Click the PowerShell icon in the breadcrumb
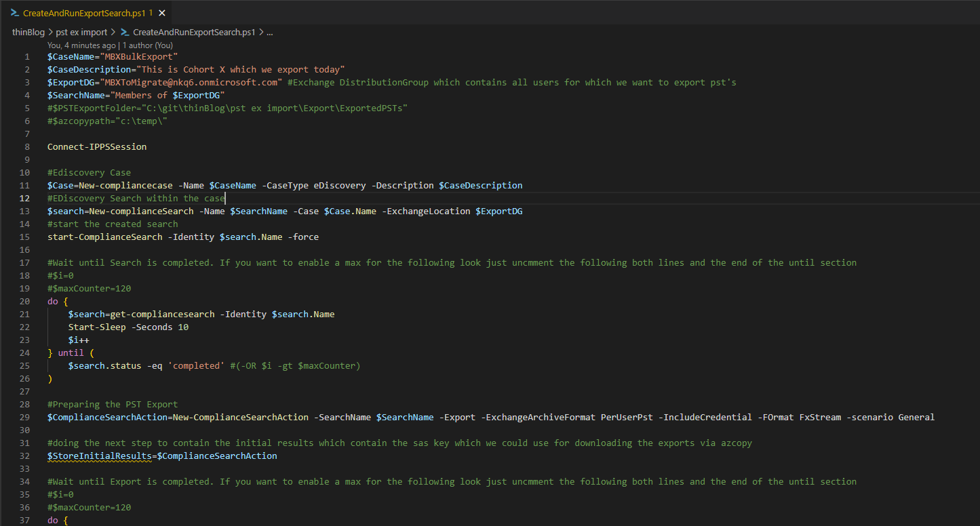Screen dimensions: 980x526 125,32
